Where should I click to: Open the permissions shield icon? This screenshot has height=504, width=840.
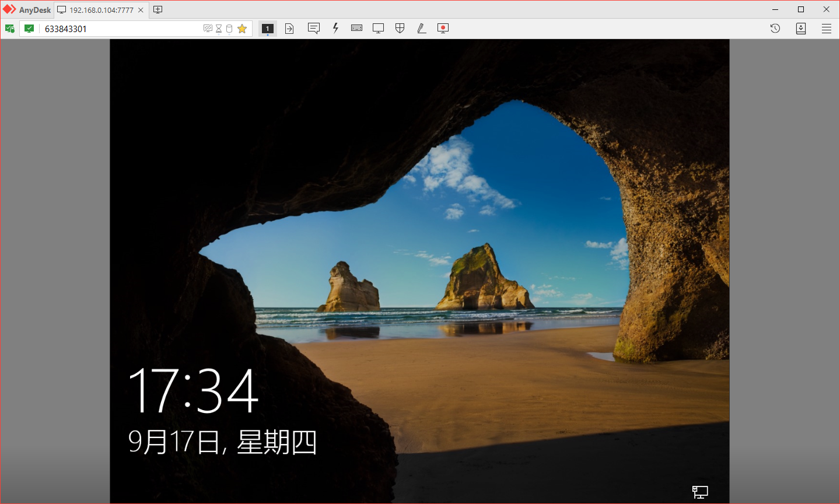click(x=399, y=28)
